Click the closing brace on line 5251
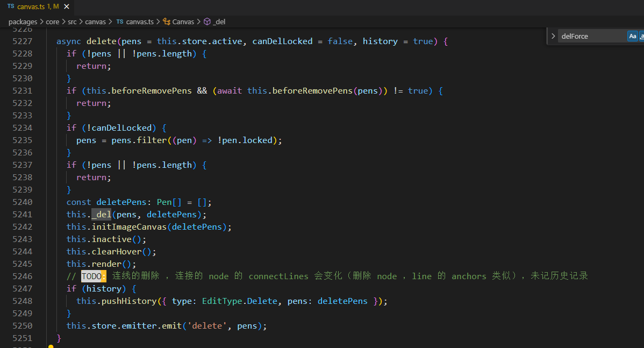Screen dimensions: 644x348 pyautogui.click(x=59, y=338)
